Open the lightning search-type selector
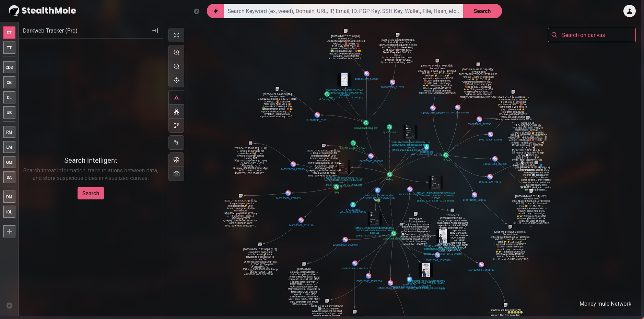 (215, 11)
